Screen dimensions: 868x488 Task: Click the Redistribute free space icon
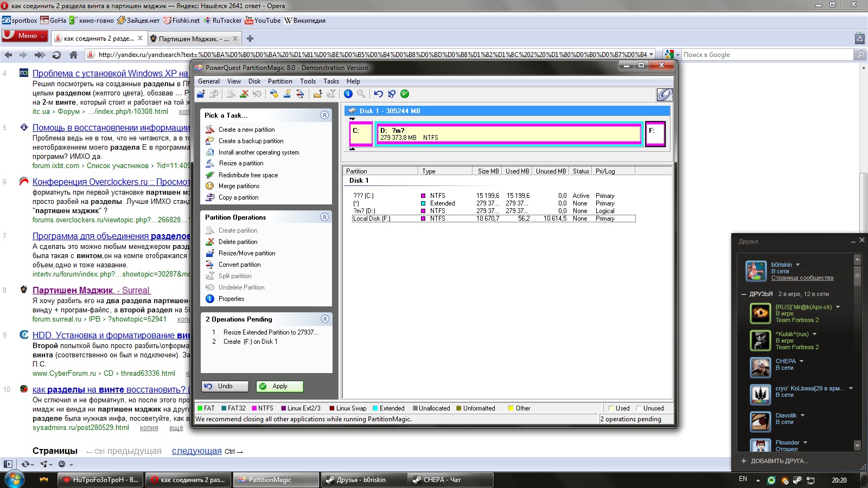pyautogui.click(x=210, y=175)
